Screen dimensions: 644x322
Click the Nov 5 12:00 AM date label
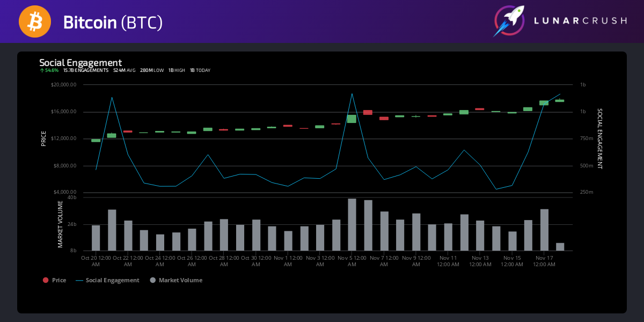pos(352,261)
